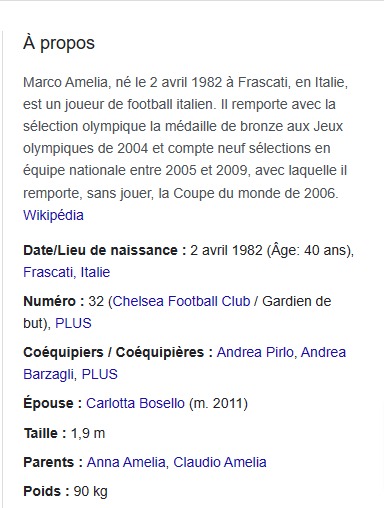Click the Date/Lieu de naissance label
Screen dimensions: 384x508
105,250
